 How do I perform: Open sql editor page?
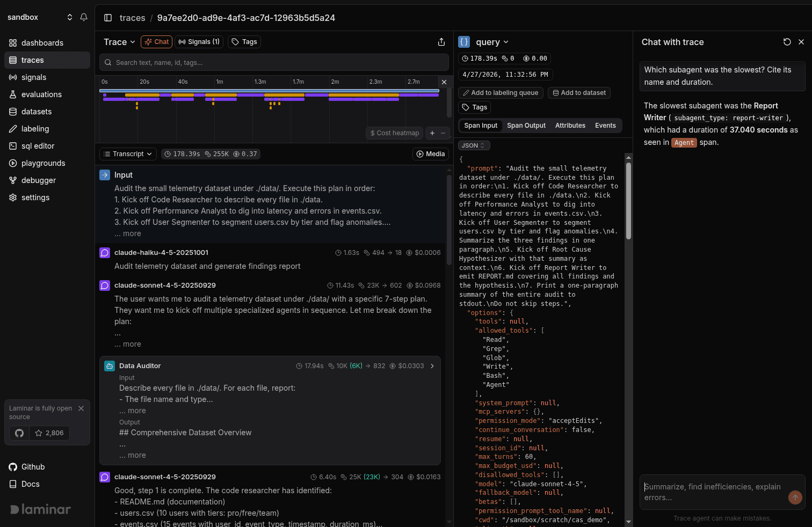click(x=47, y=146)
